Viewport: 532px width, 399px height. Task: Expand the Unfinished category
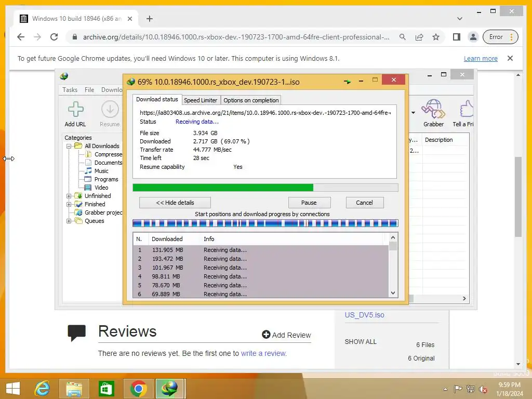[69, 196]
